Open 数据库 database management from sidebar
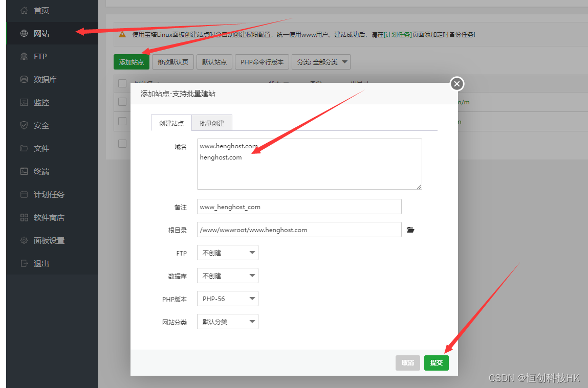 click(41, 79)
